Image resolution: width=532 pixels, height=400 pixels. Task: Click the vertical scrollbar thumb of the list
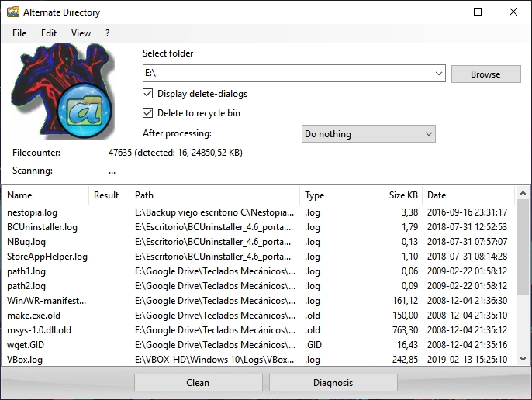[523, 247]
